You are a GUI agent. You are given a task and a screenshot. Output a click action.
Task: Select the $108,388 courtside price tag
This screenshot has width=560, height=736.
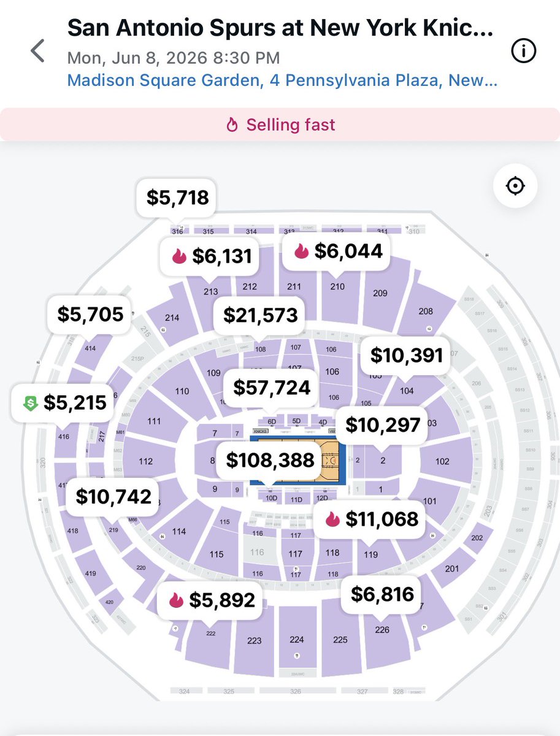click(270, 461)
